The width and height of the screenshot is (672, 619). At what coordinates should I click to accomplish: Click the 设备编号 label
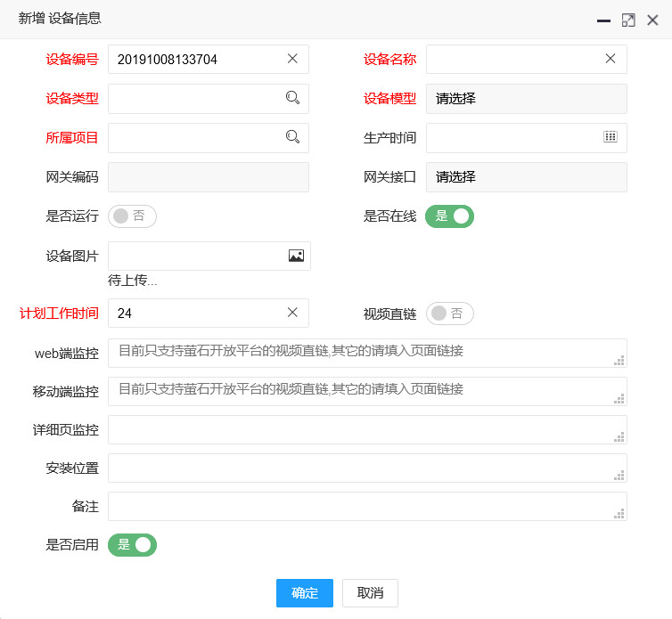[x=72, y=59]
